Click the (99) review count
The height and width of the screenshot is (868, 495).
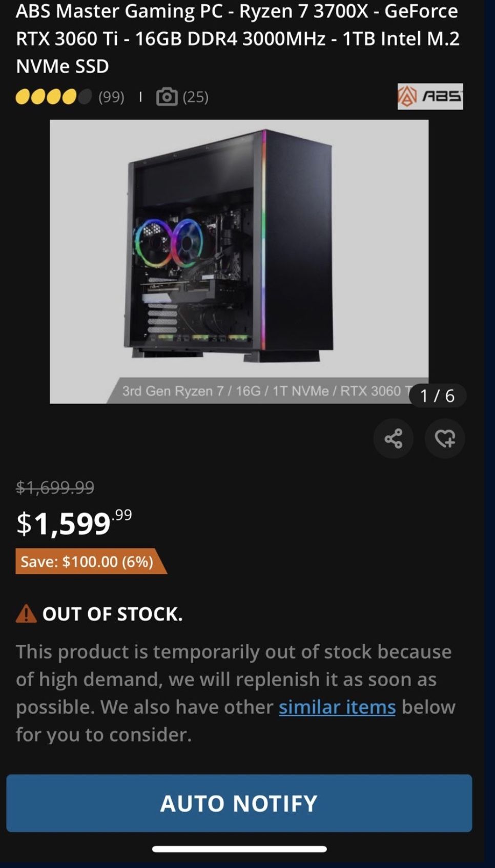[111, 96]
